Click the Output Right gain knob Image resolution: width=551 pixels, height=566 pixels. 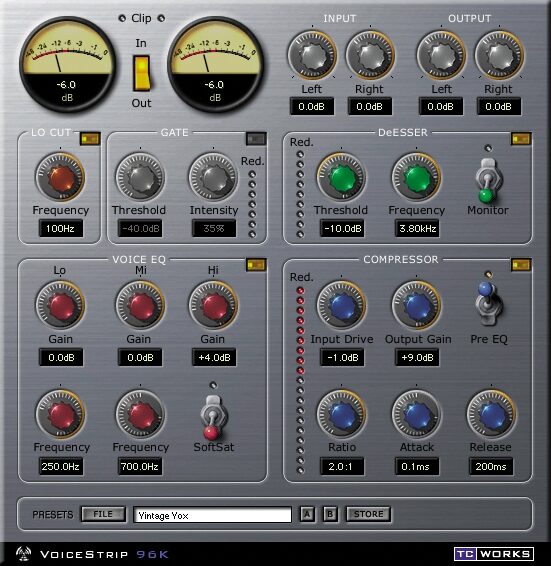[x=499, y=55]
